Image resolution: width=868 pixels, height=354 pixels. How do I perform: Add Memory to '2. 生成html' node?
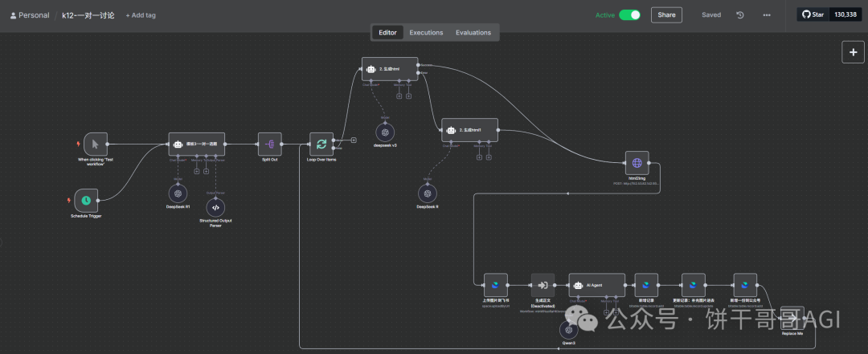coord(399,96)
